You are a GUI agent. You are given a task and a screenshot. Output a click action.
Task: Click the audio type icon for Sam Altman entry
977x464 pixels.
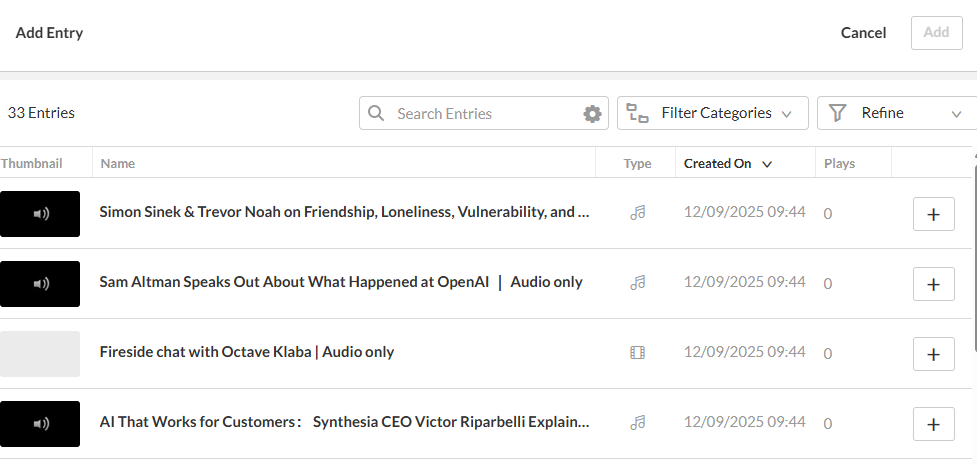tap(637, 283)
